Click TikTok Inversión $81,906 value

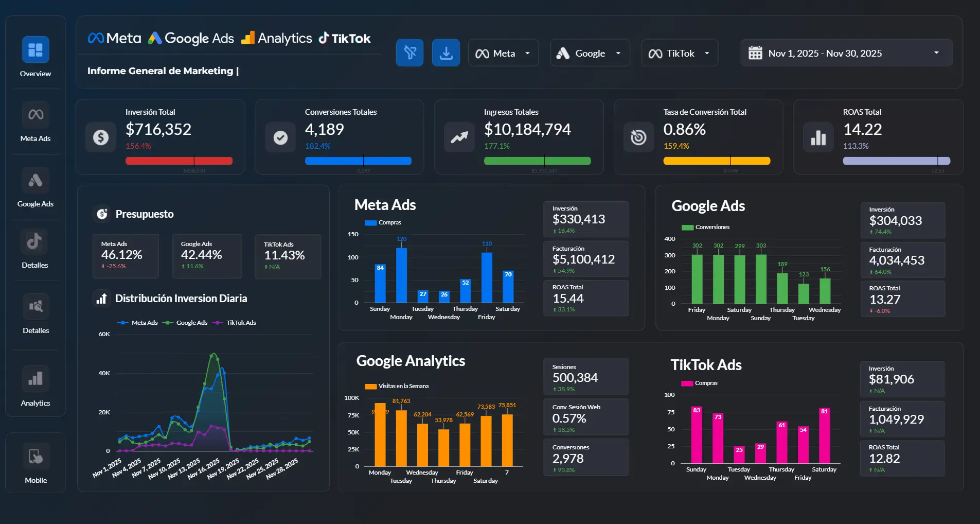(x=892, y=379)
